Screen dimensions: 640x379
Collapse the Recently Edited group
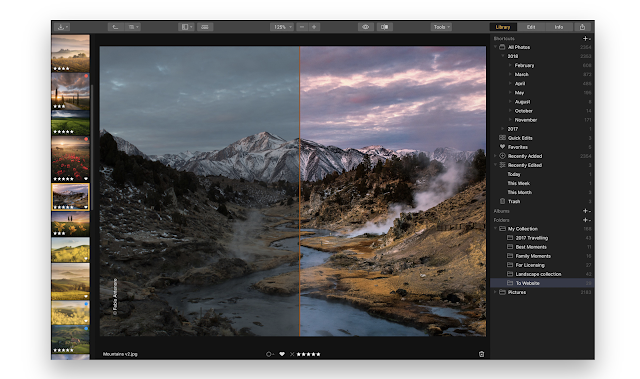click(x=496, y=165)
